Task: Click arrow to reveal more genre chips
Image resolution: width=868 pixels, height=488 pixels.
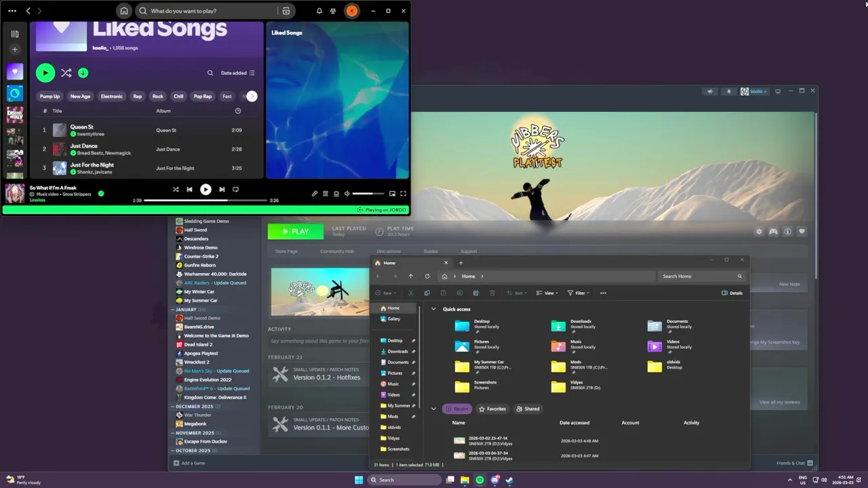Action: click(252, 96)
